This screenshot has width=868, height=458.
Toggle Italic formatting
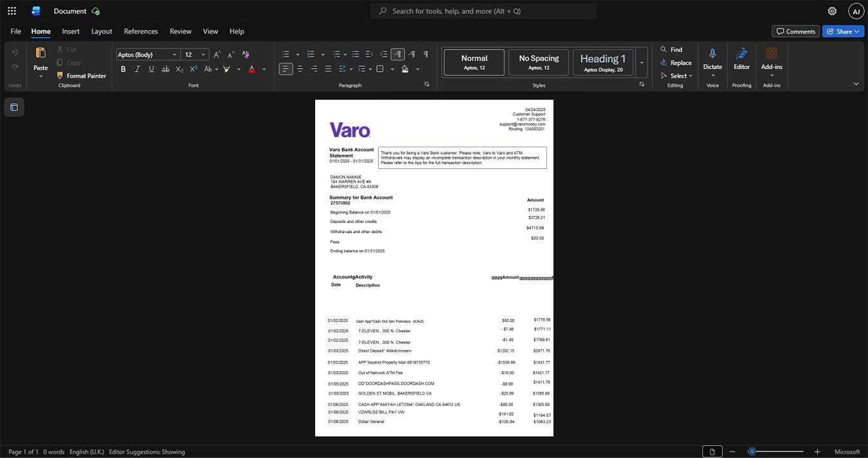click(x=137, y=69)
